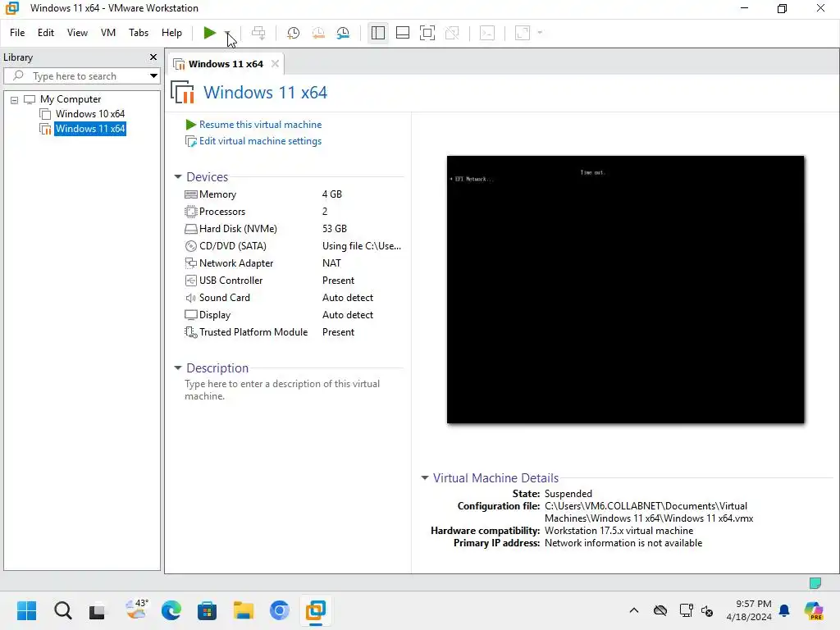Enter full screen mode icon
Screen dimensions: 840x630
(427, 33)
